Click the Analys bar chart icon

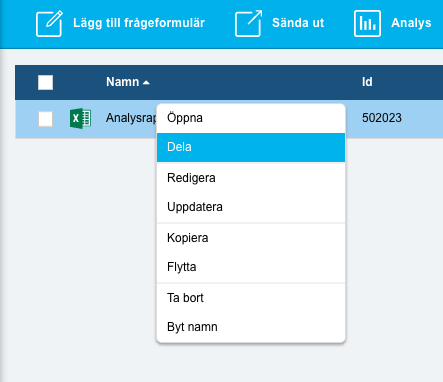coord(367,23)
